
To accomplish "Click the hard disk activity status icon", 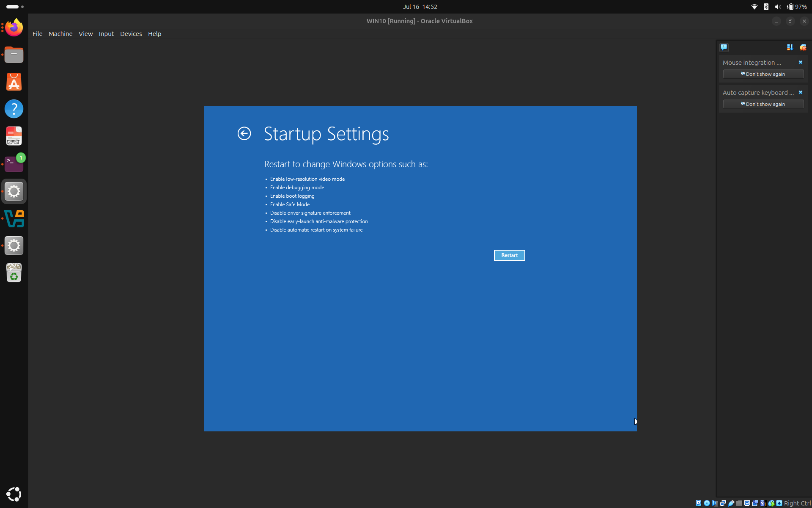I will [x=699, y=503].
